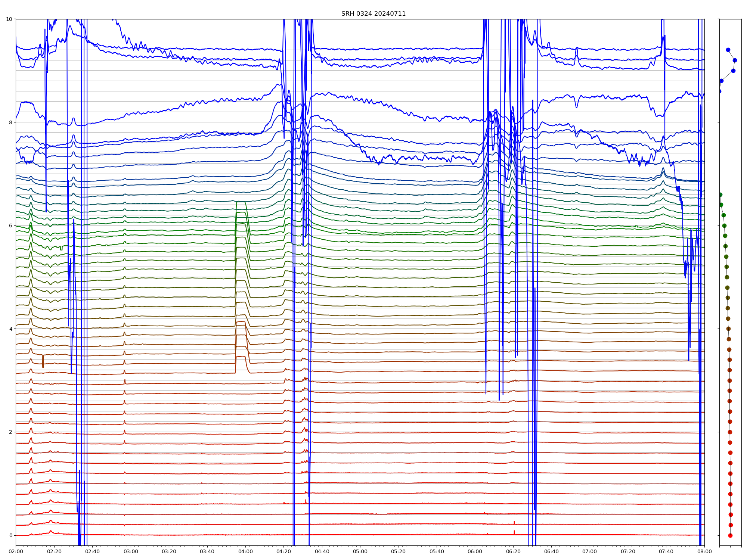Click the 07:00 time axis label
The width and height of the screenshot is (747, 560).
point(589,551)
